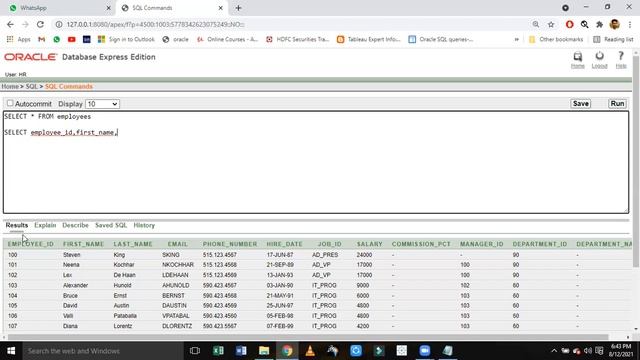Open Excel from the taskbar
Image resolution: width=640 pixels, height=360 pixels.
pyautogui.click(x=218, y=351)
